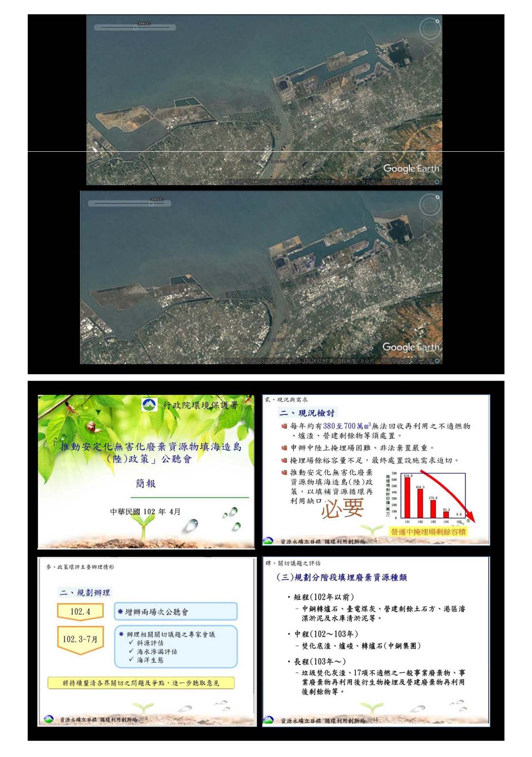The image size is (532, 757).
Task: Click the 增辦兩場次公聽會 box
Action: point(176,612)
